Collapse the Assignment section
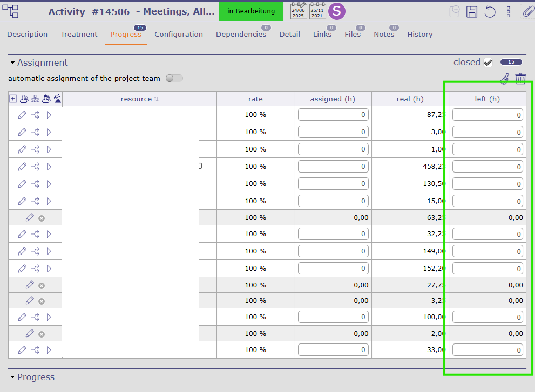Viewport: 535px width, 392px height. click(12, 63)
